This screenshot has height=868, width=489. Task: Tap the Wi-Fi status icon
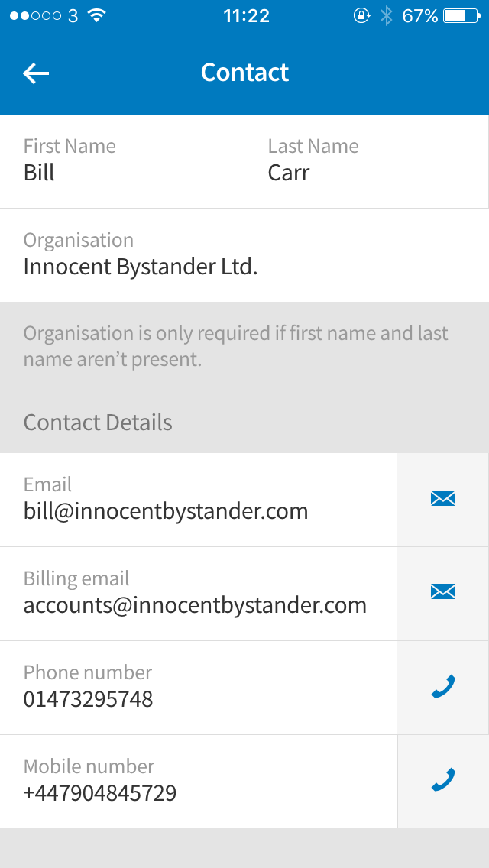(x=96, y=15)
